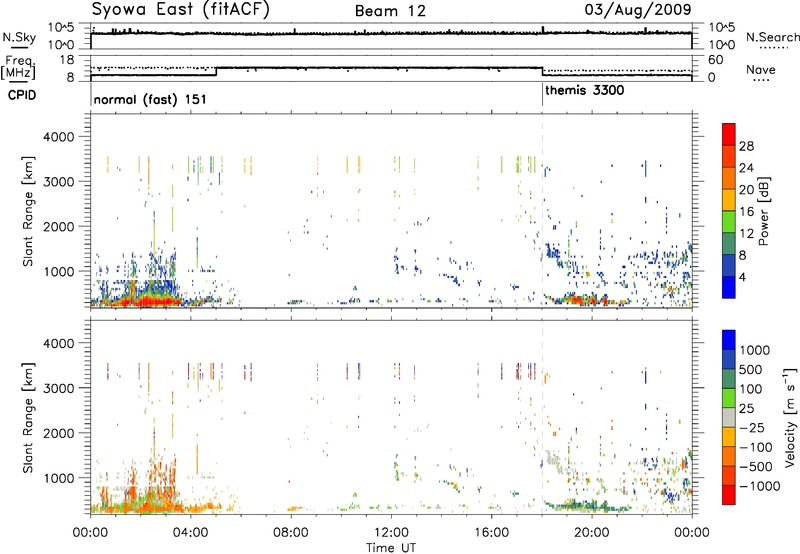Click the '20' tick on Power color bar
The height and width of the screenshot is (554, 800).
tap(746, 190)
